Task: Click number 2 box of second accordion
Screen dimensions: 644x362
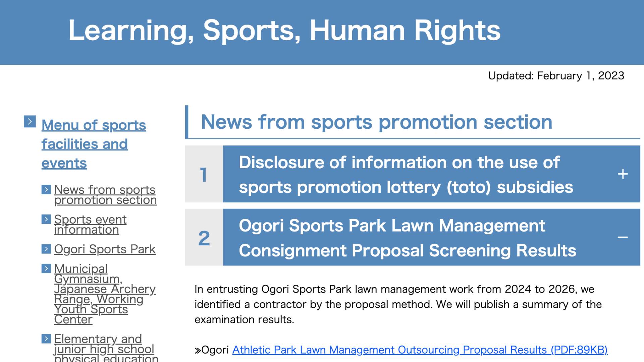Action: coord(204,238)
